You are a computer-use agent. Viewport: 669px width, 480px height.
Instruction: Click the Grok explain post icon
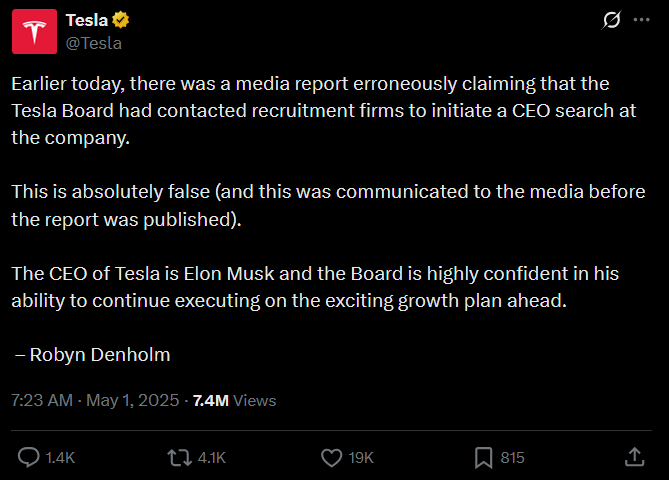611,20
